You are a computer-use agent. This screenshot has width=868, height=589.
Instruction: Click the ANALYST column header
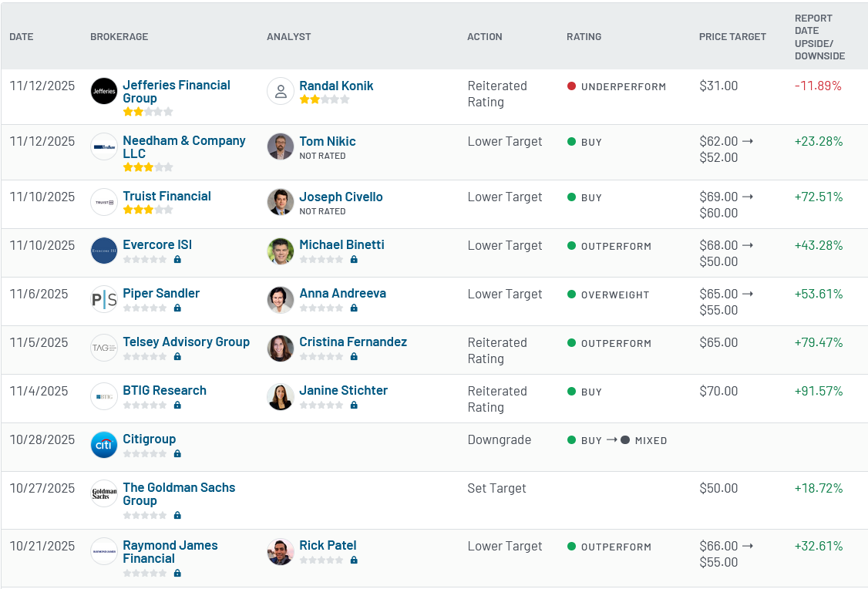(x=288, y=36)
